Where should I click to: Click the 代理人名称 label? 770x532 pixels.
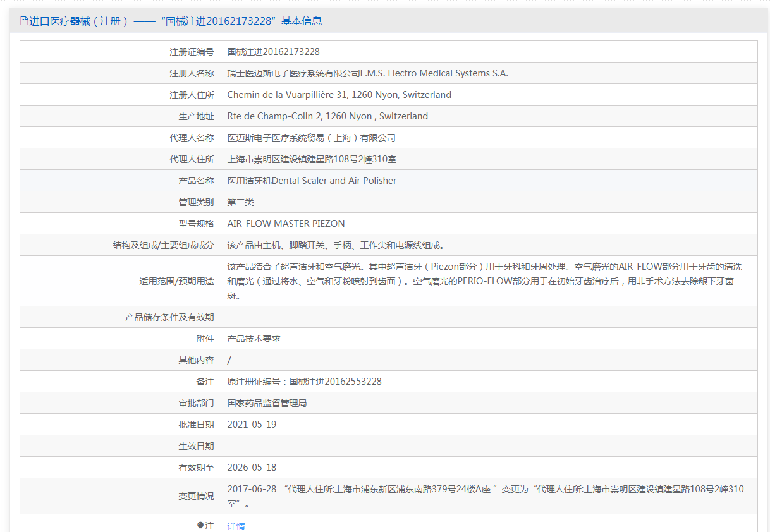click(192, 138)
